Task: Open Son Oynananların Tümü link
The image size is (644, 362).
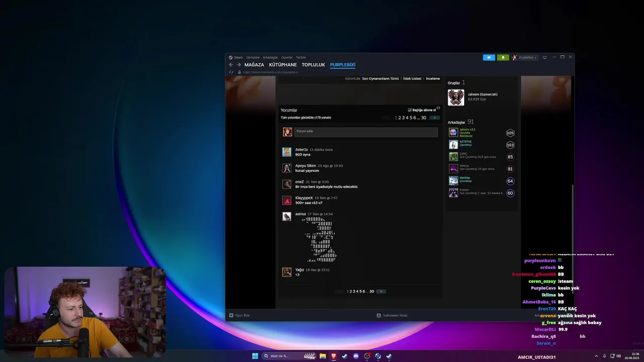Action: pyautogui.click(x=380, y=78)
